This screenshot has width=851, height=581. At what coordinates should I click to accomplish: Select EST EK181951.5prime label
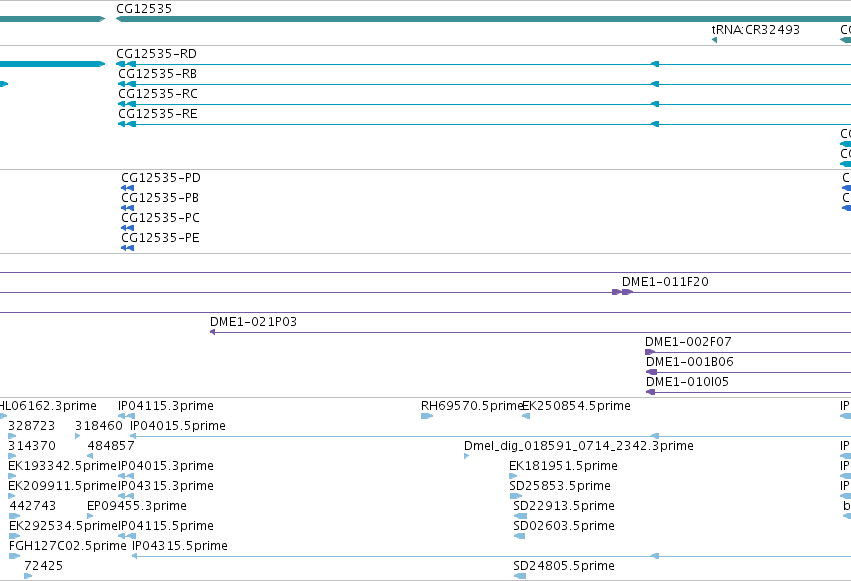pos(563,467)
